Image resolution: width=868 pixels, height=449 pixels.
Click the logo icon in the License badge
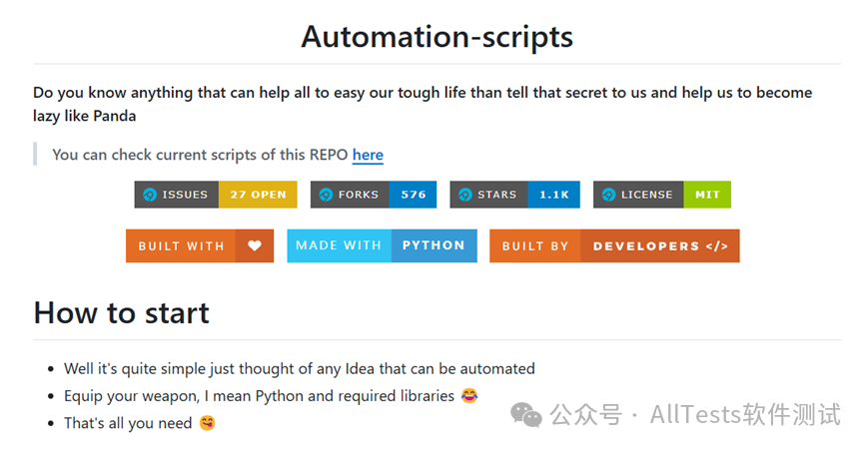[x=608, y=195]
